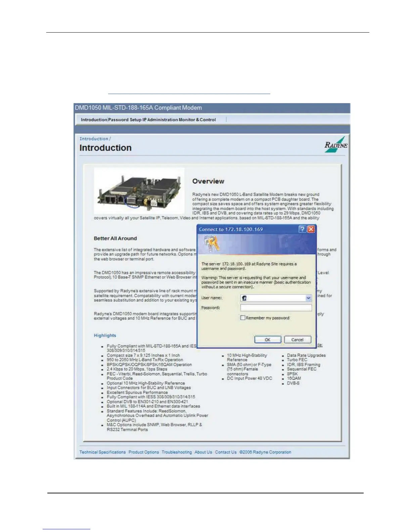Click the Sequential FEC list item
The image size is (411, 532).
(x=302, y=369)
